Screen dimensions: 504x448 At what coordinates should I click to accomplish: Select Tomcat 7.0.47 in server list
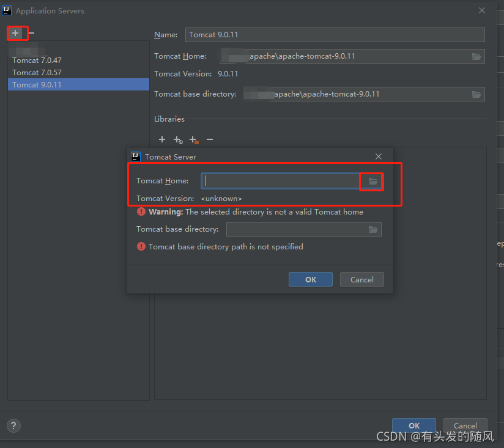click(78, 61)
